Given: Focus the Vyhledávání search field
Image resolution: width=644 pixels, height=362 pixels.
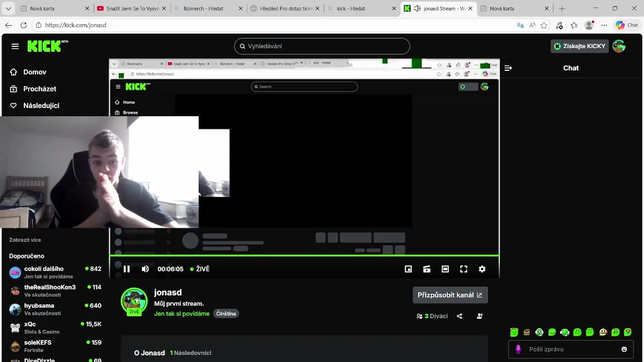Looking at the screenshot, I should (322, 46).
